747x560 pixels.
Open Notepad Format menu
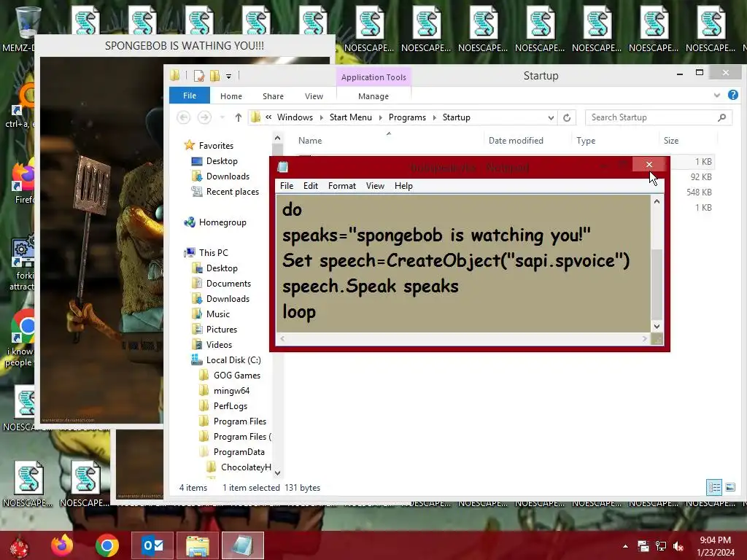(342, 186)
